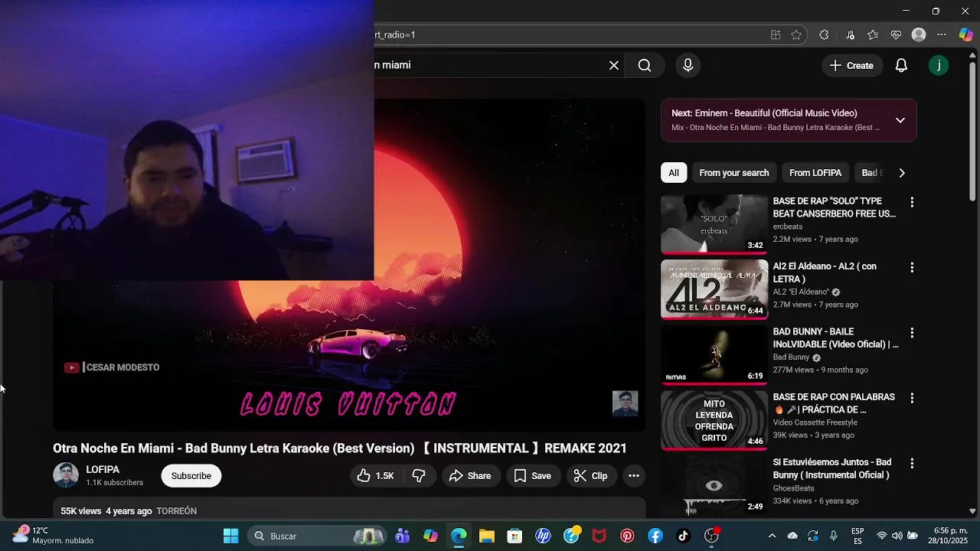Select the All filter chip
This screenshot has width=980, height=551.
pyautogui.click(x=674, y=173)
